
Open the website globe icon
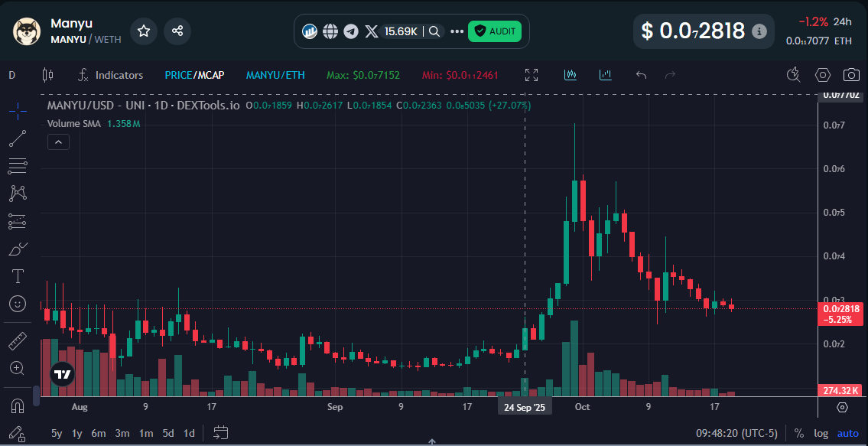(x=330, y=31)
